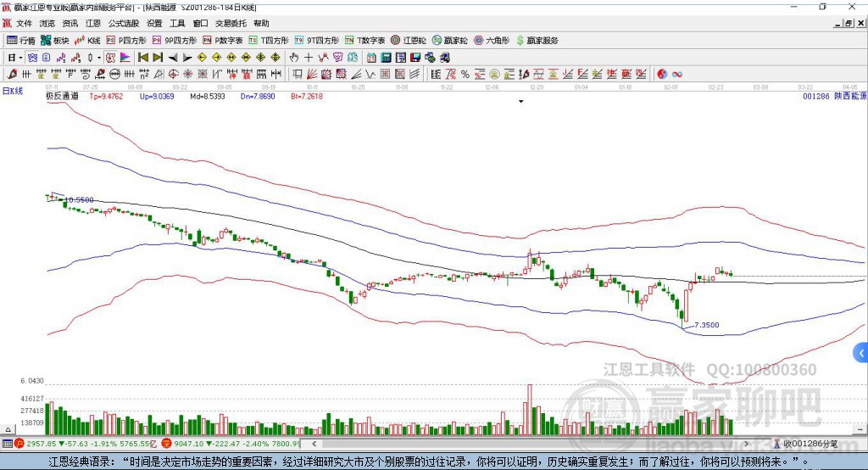The width and height of the screenshot is (868, 470).
Task: Click the save floppy-disk icon
Action: [x=415, y=58]
